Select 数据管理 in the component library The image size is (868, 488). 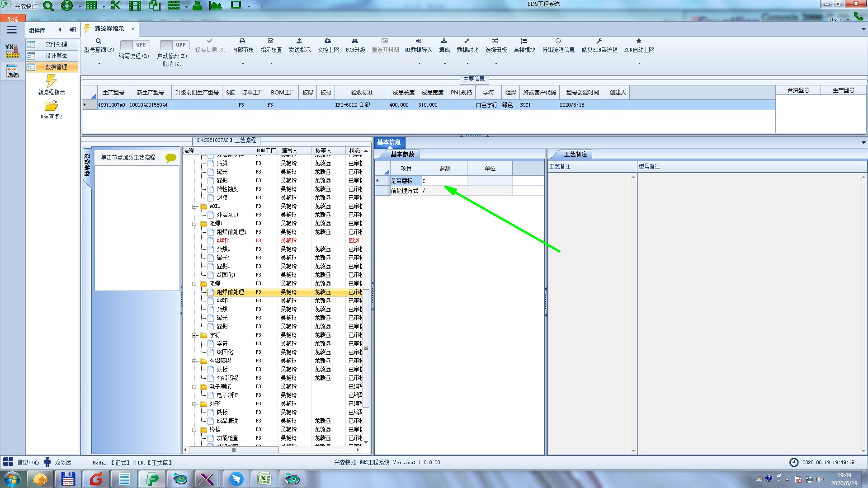pos(56,67)
